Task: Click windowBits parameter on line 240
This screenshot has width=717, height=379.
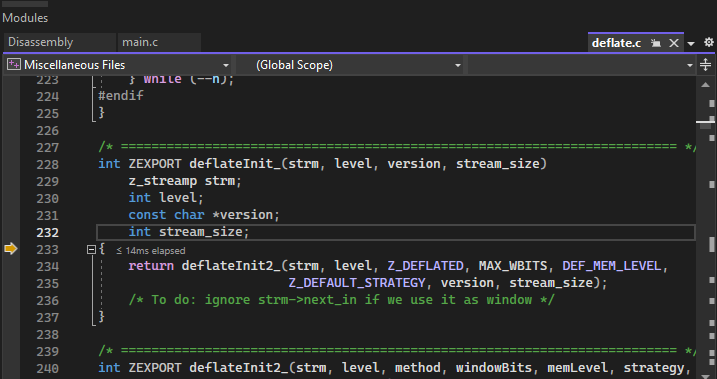Action: 494,368
